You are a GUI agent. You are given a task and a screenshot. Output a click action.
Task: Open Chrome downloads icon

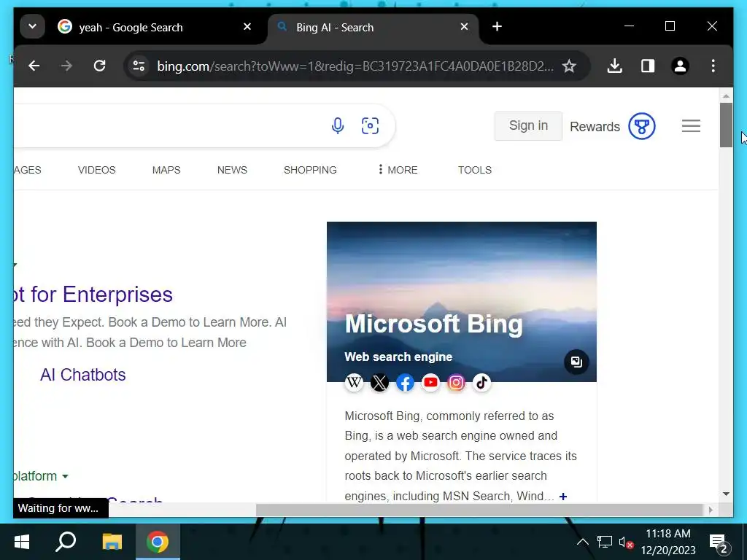[614, 66]
